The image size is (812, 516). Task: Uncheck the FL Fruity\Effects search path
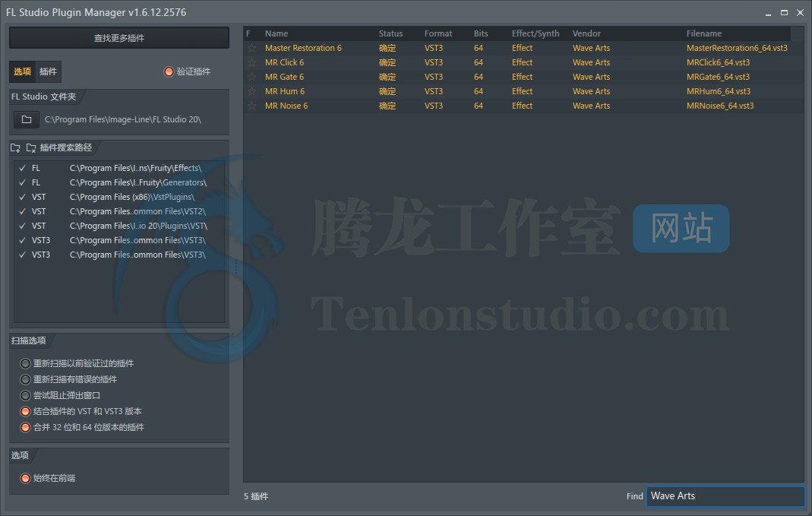click(22, 169)
